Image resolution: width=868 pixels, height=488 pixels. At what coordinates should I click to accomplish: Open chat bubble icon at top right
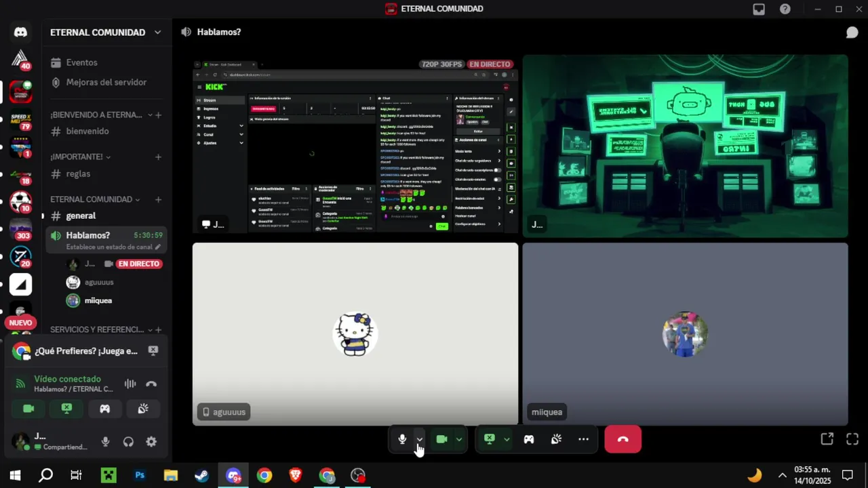click(852, 33)
